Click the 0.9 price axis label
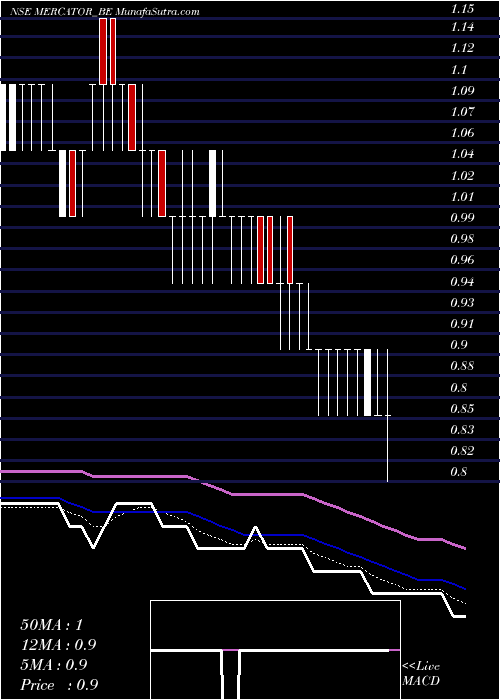The height and width of the screenshot is (700, 500). click(459, 345)
